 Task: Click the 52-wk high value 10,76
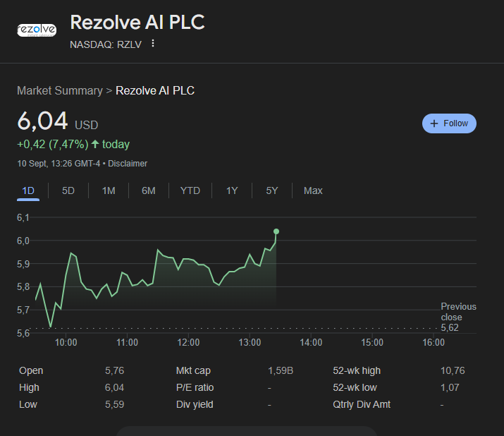click(453, 370)
